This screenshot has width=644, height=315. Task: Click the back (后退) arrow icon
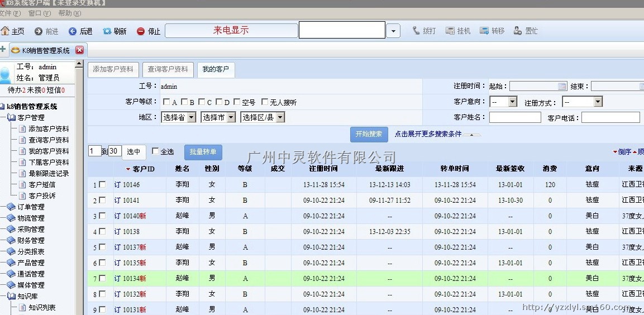[73, 31]
